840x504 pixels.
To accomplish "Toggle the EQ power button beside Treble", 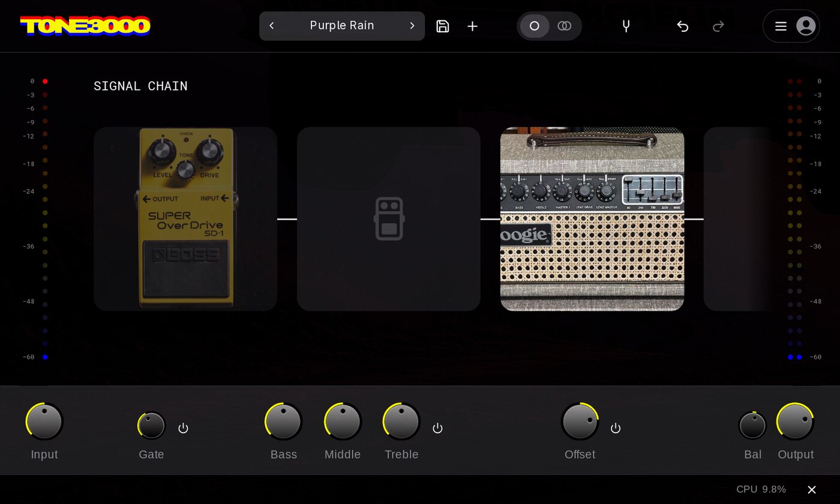I will 438,428.
